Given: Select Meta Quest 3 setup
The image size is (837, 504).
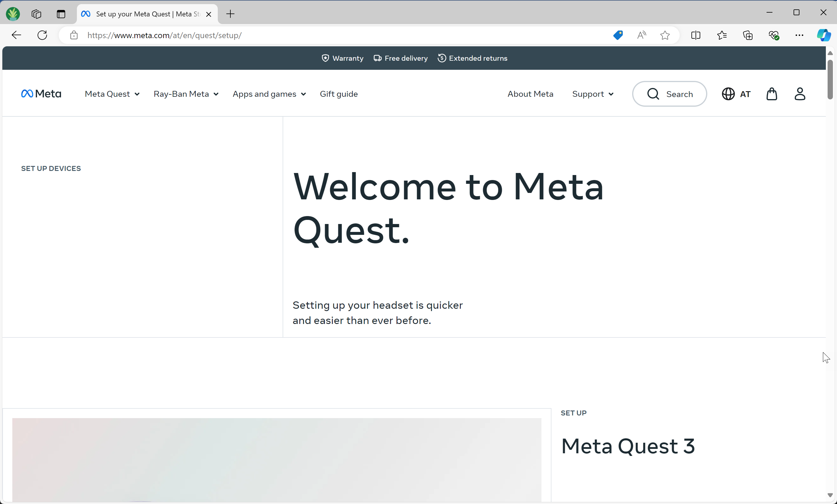Looking at the screenshot, I should click(628, 446).
